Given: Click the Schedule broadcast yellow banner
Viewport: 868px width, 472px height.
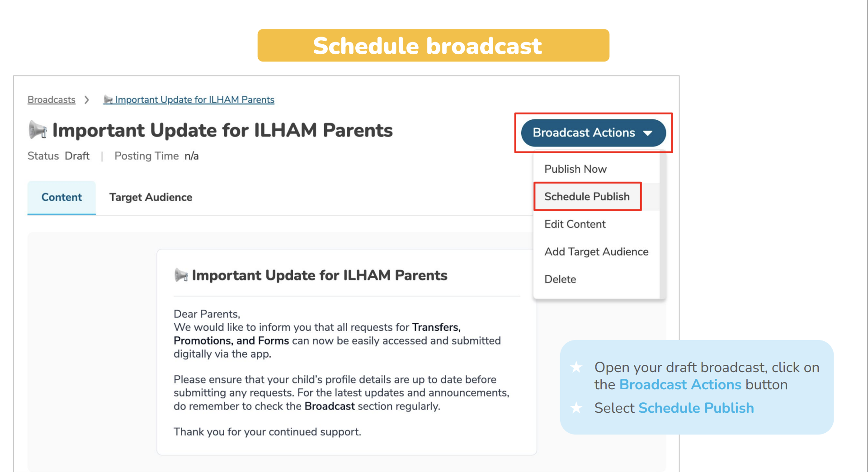Looking at the screenshot, I should [x=433, y=46].
